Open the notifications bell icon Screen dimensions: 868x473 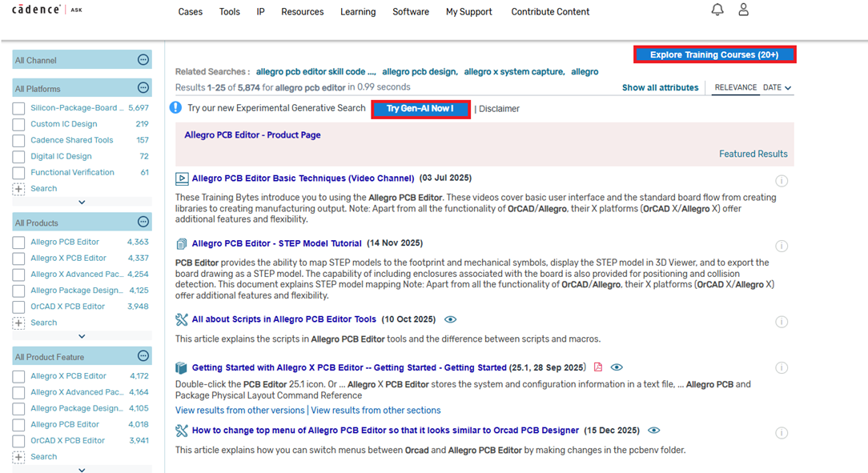717,10
